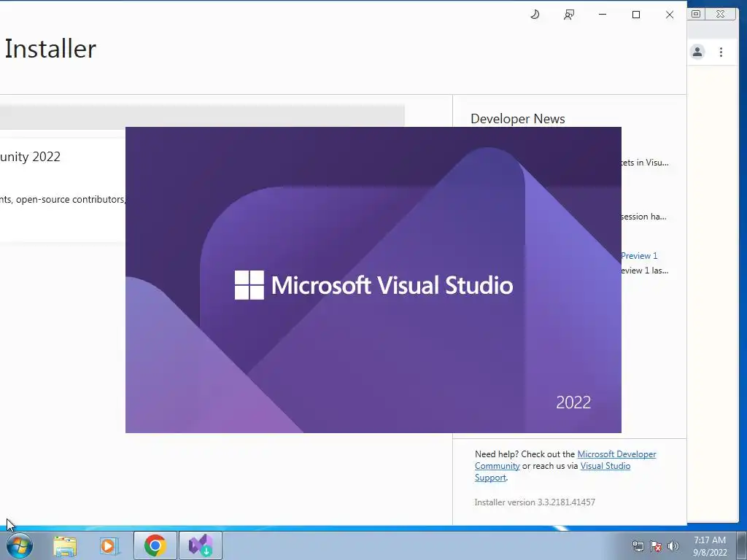747x560 pixels.
Task: Close the Visual Studio Installer window
Action: [x=670, y=15]
